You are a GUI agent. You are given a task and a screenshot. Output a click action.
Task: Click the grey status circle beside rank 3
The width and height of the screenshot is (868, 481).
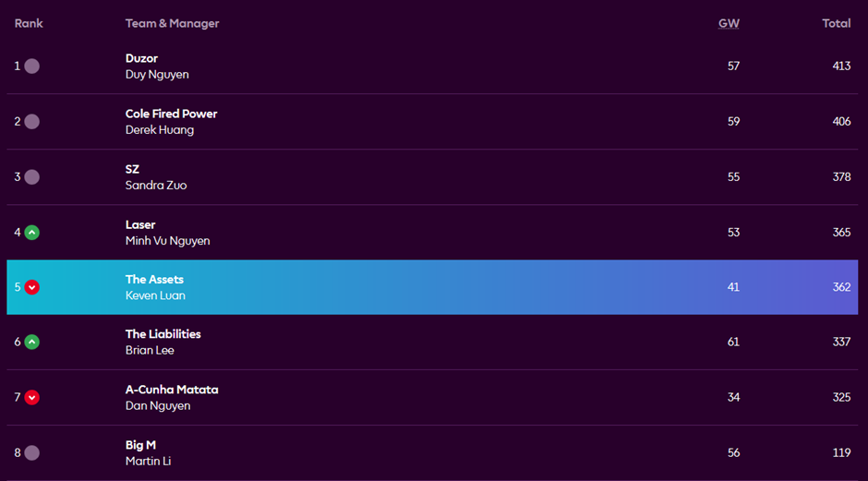coord(32,177)
